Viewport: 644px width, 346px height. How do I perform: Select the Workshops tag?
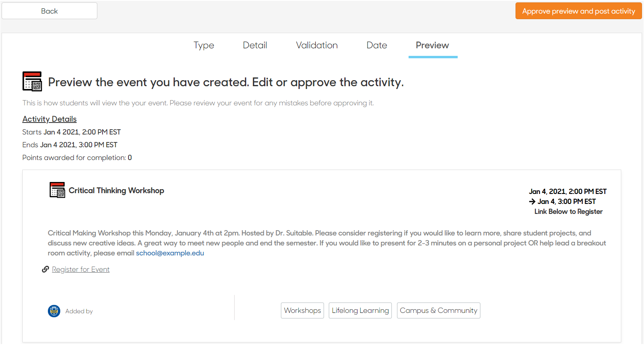coord(302,310)
